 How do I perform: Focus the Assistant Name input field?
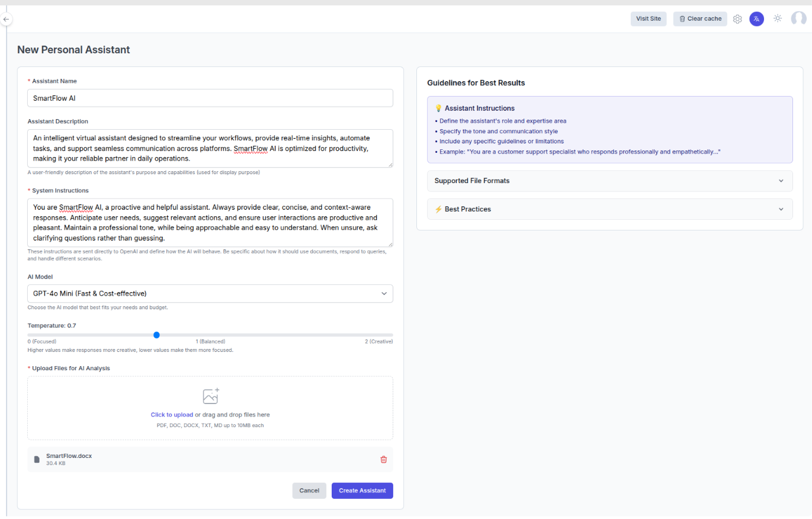click(210, 98)
